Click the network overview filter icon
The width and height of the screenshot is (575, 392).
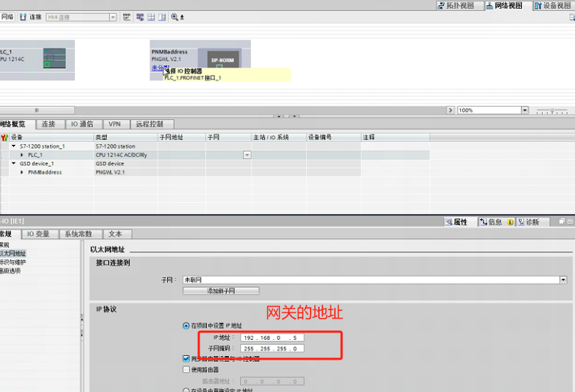(x=4, y=138)
